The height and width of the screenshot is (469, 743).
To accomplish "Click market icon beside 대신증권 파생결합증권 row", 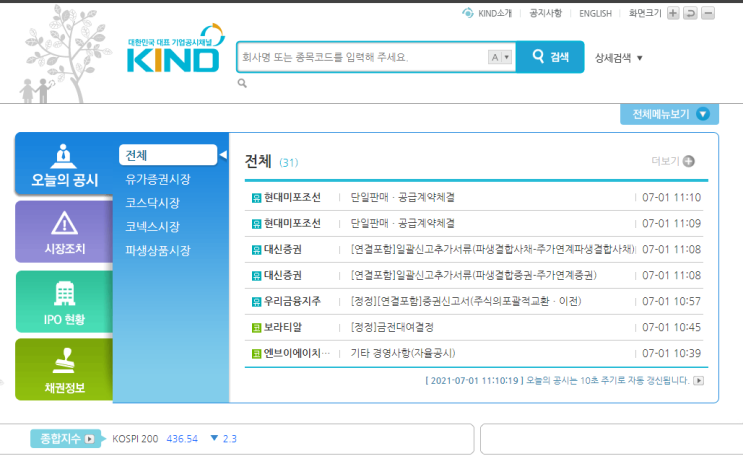I will [256, 276].
